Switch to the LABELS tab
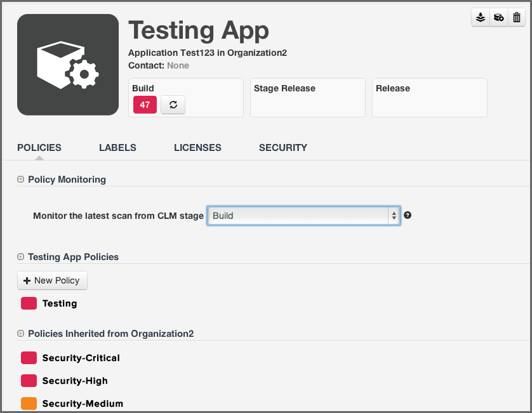The image size is (532, 413). pos(117,147)
